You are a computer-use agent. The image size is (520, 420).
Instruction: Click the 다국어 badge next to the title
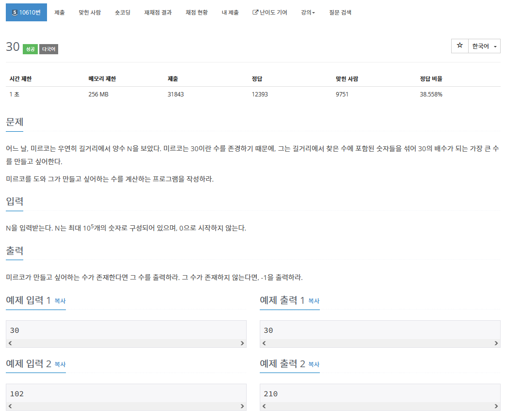click(48, 48)
